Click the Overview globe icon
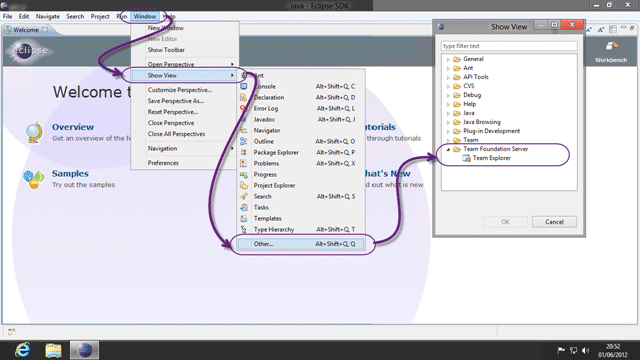This screenshot has height=360, width=640. pyautogui.click(x=34, y=132)
